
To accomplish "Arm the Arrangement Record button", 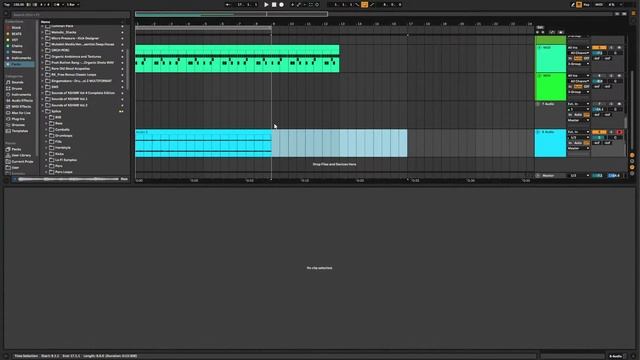I will tap(282, 4).
